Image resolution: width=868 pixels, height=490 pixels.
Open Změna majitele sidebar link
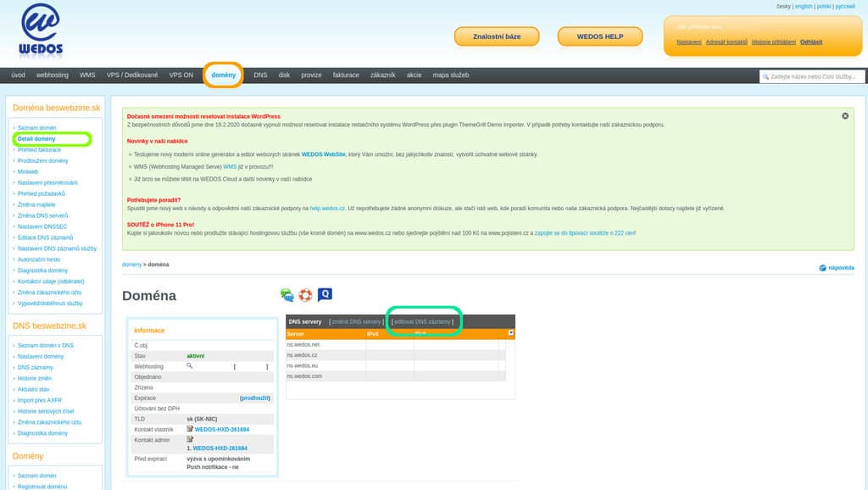(x=36, y=205)
